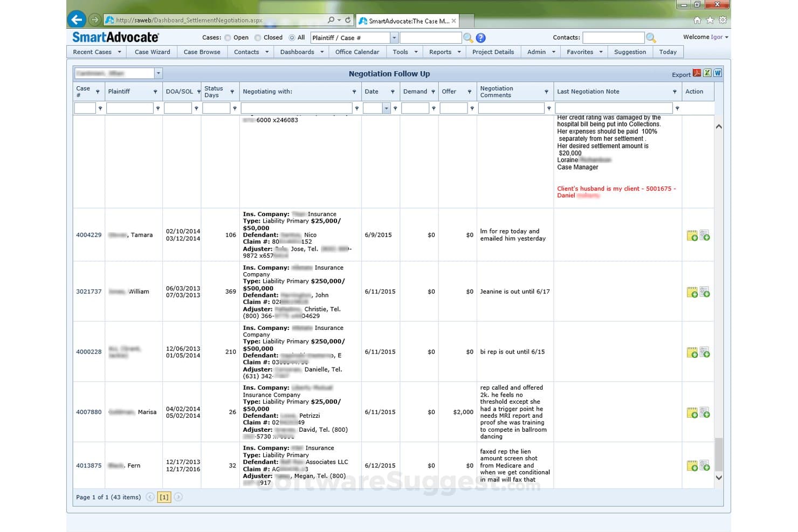This screenshot has height=532, width=798.
Task: Open the Suggestion menu item
Action: (630, 52)
